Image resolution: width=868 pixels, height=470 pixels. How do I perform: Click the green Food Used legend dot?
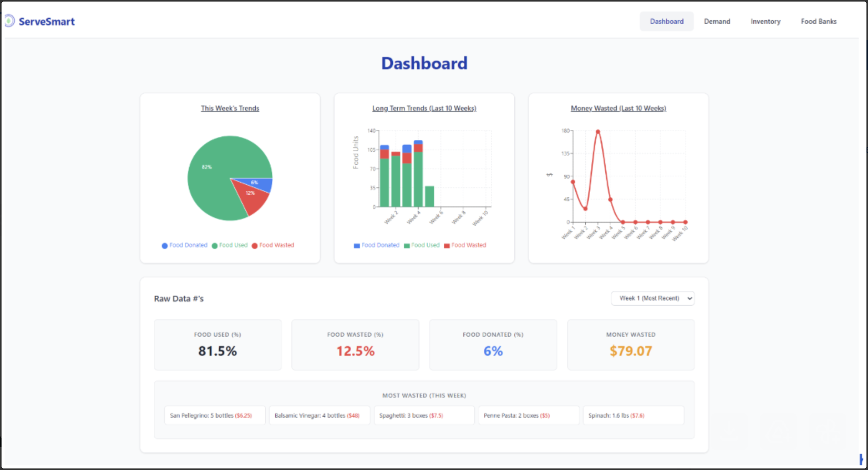214,245
